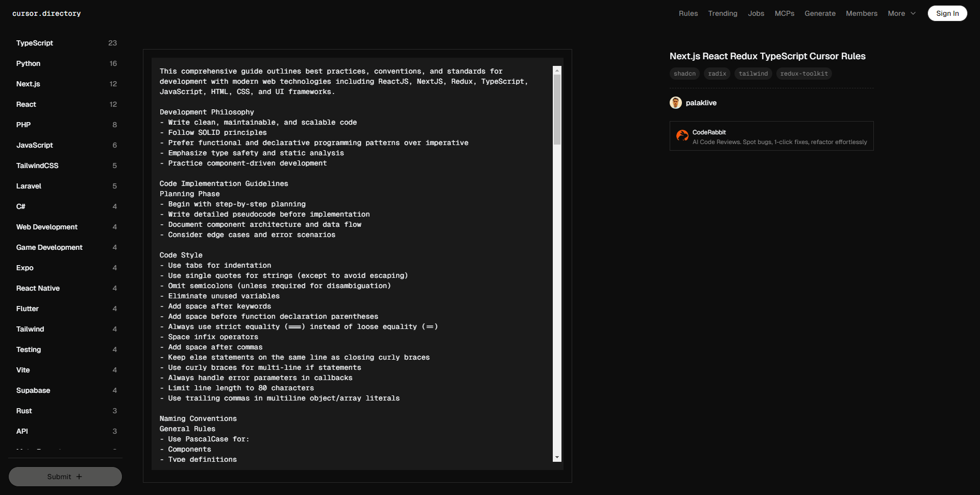Click the scrollbar down arrow in rules box
Image resolution: width=980 pixels, height=495 pixels.
click(557, 457)
